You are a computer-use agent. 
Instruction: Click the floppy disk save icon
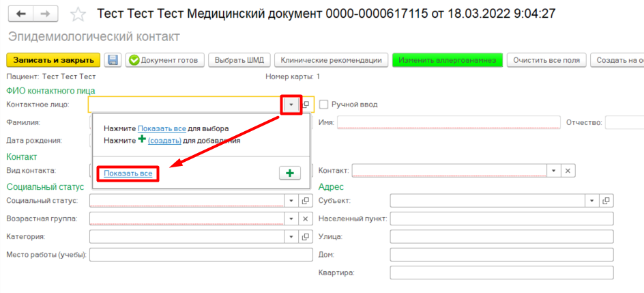(113, 60)
